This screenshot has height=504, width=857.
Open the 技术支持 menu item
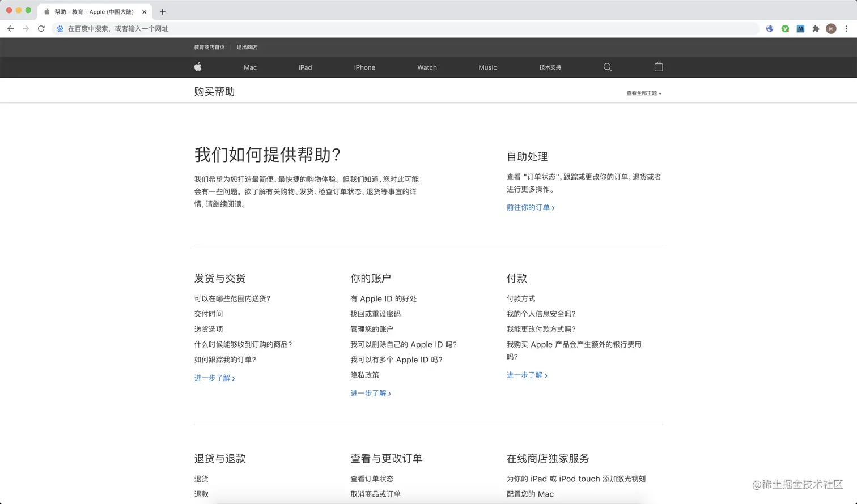(550, 67)
